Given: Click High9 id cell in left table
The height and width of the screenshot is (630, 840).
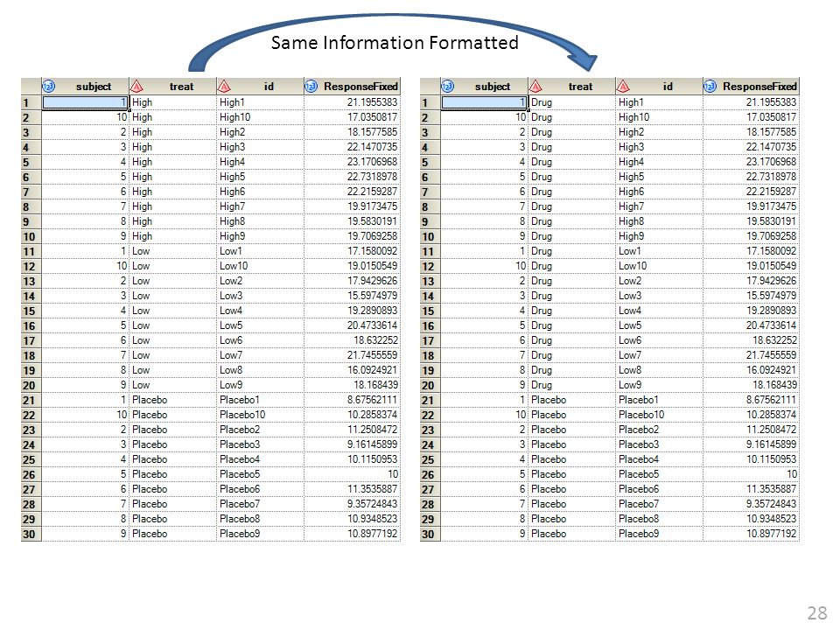Looking at the screenshot, I should [260, 236].
